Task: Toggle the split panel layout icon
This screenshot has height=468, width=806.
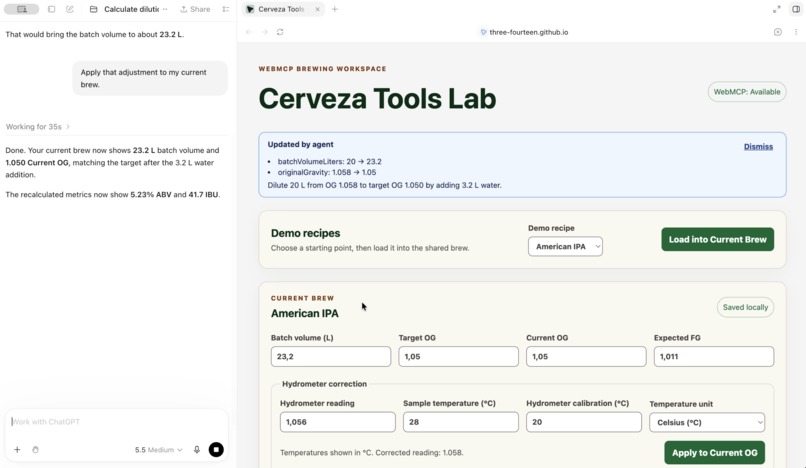Action: click(x=796, y=9)
